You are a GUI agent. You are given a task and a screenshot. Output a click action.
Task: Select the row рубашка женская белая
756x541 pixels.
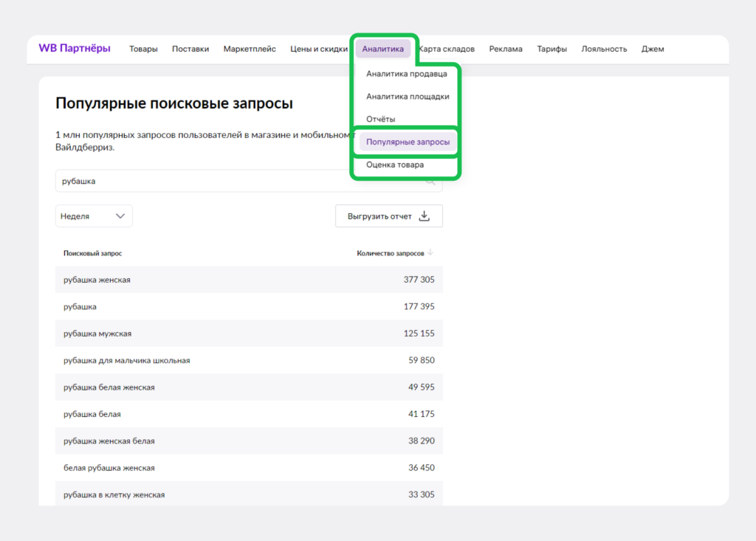click(249, 441)
